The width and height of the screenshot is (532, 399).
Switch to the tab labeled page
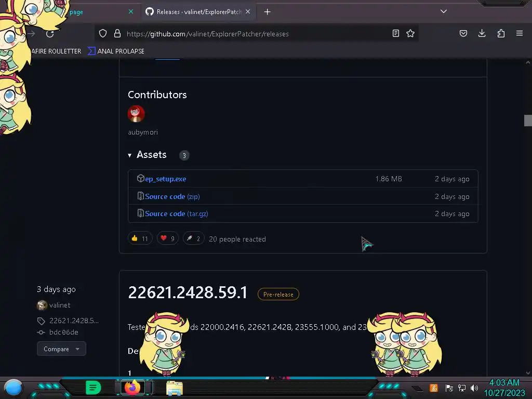[76, 12]
